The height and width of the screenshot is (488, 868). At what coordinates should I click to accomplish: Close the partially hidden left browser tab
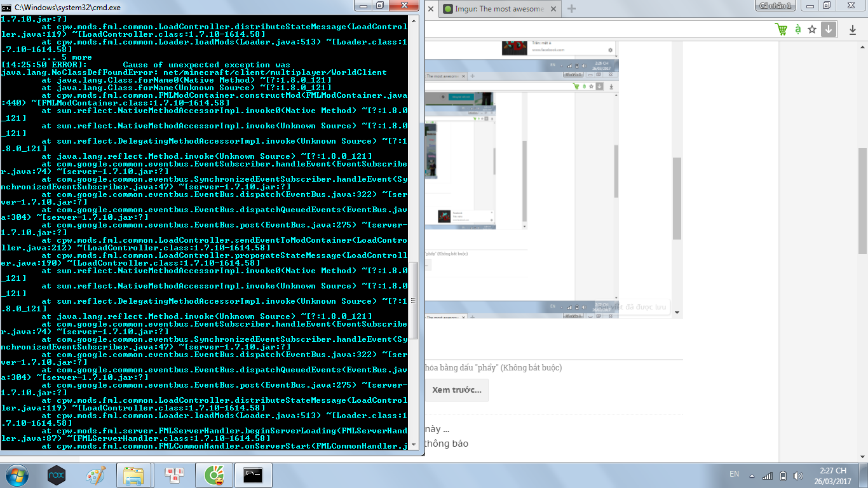431,9
